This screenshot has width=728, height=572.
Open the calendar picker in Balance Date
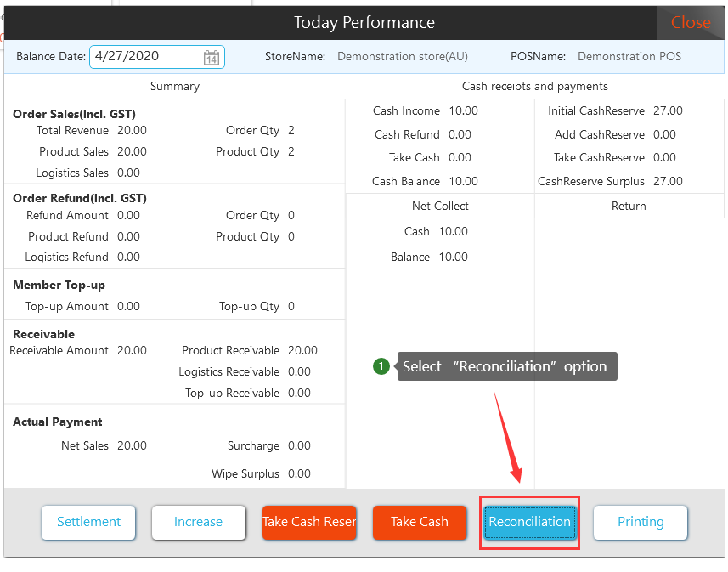point(212,58)
